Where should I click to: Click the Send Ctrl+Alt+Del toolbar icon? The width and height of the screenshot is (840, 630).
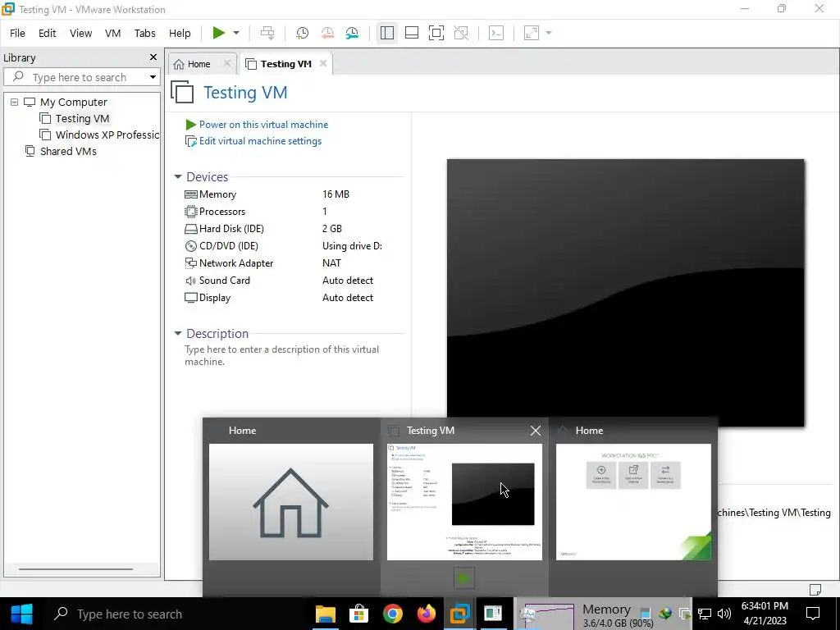(x=267, y=33)
